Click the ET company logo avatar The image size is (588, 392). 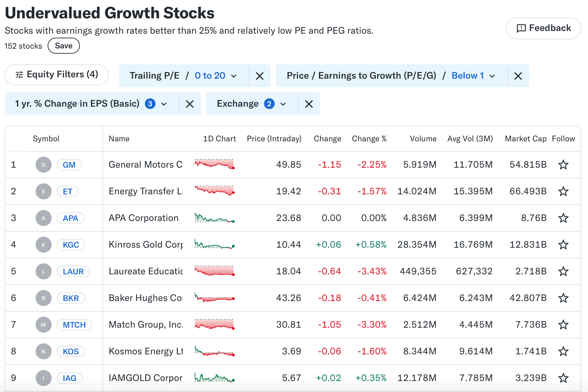coord(44,191)
